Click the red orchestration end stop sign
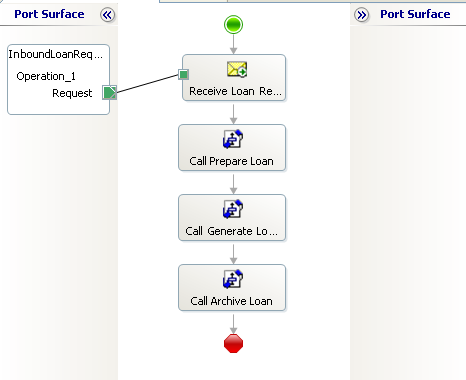This screenshot has width=466, height=380. (233, 343)
